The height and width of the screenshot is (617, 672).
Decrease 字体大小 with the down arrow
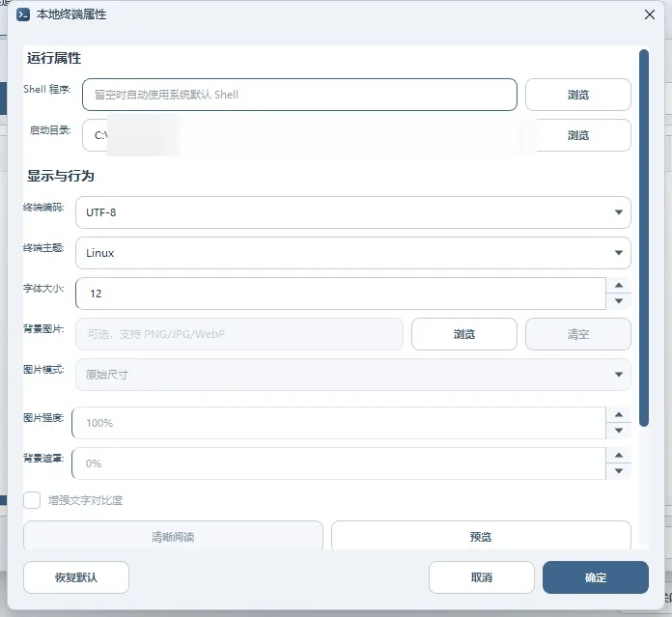(619, 301)
